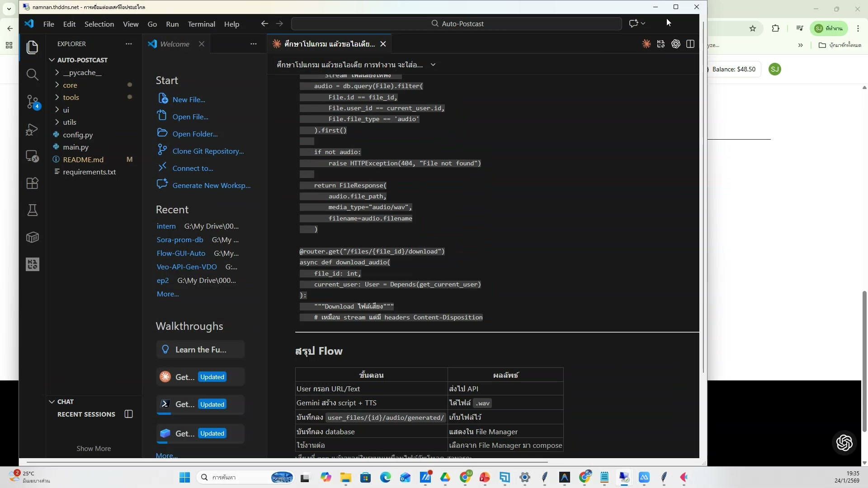Switch to the Welcome tab
The image size is (868, 488).
coord(175,44)
